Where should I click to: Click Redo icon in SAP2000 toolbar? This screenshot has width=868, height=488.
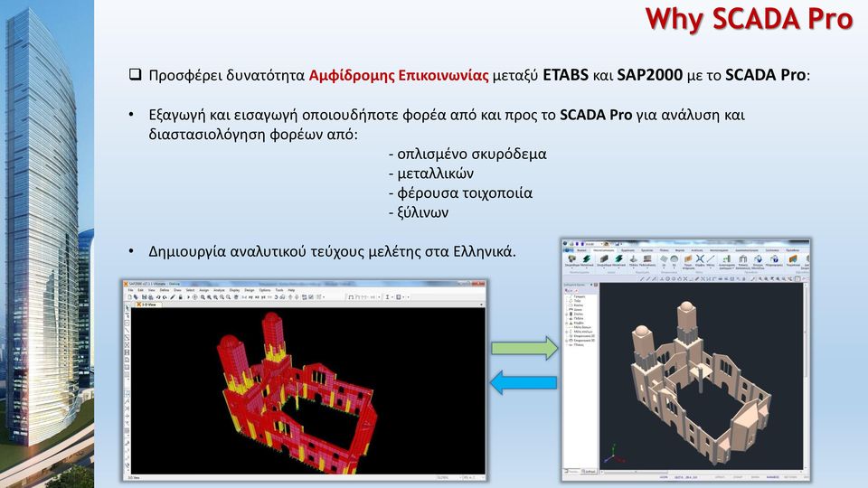click(165, 297)
